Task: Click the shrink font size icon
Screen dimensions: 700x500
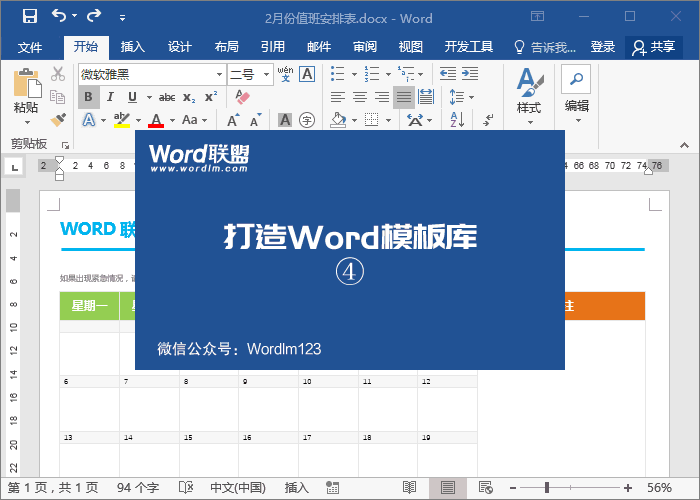Action: [x=255, y=120]
